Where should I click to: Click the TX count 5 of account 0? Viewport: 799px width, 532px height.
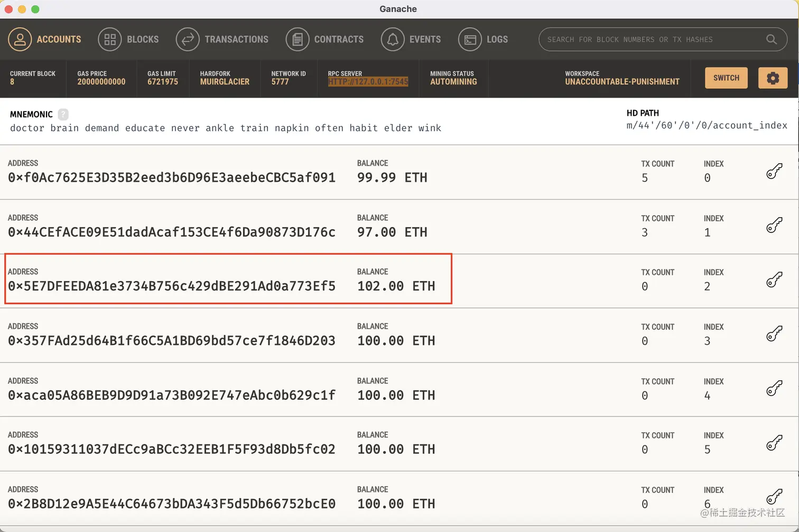pyautogui.click(x=645, y=178)
